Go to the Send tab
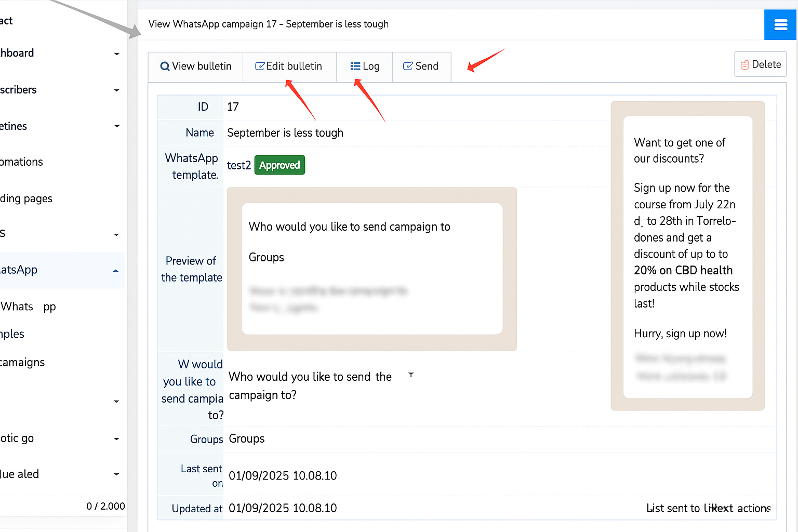The height and width of the screenshot is (532, 798). [x=421, y=66]
